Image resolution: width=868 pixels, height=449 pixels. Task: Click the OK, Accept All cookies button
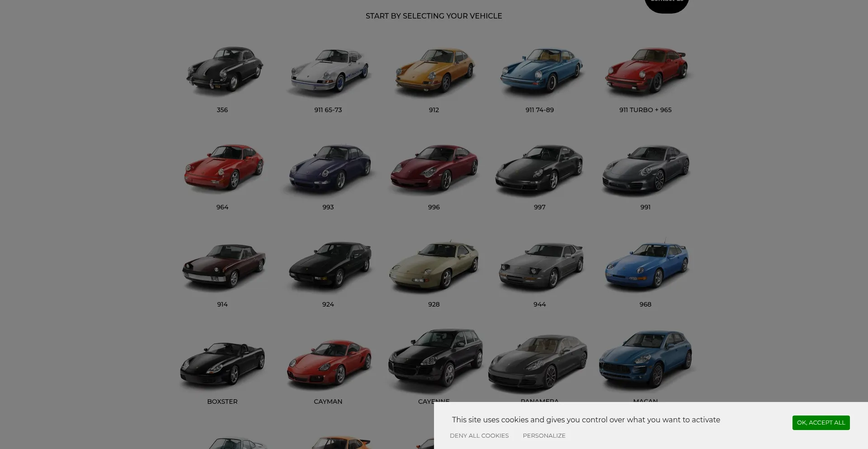point(821,423)
